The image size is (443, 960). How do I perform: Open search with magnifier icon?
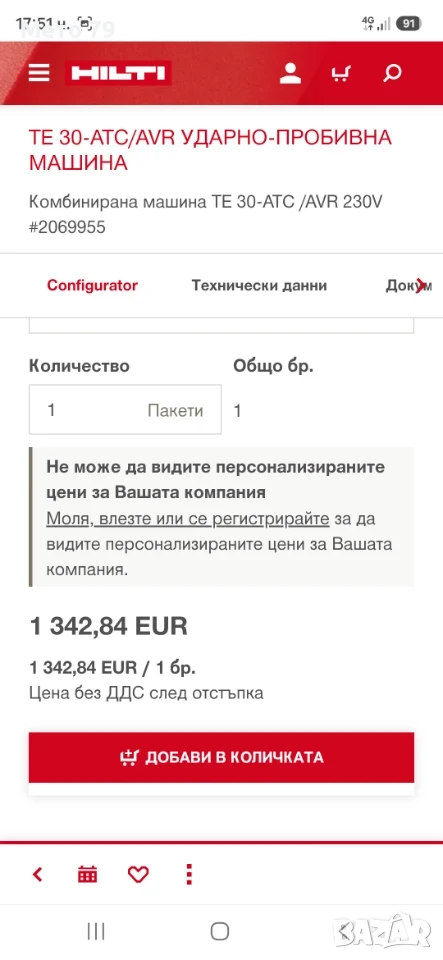pos(392,73)
